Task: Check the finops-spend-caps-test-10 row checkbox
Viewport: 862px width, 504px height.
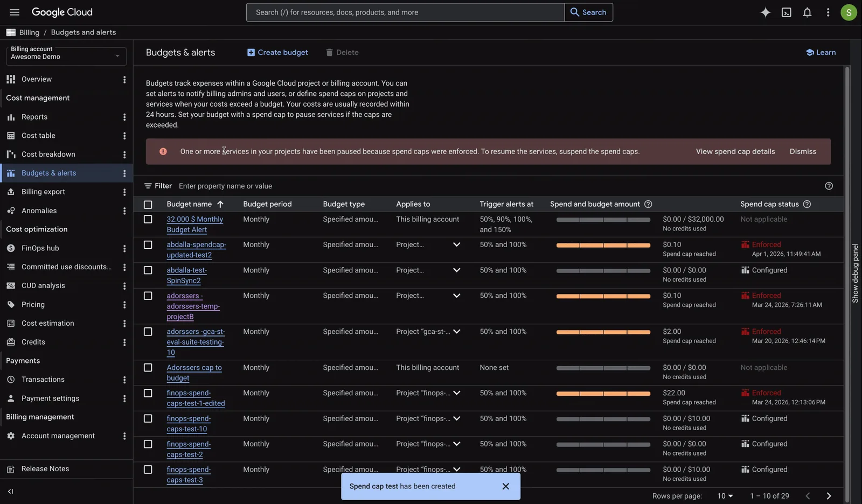Action: tap(148, 418)
